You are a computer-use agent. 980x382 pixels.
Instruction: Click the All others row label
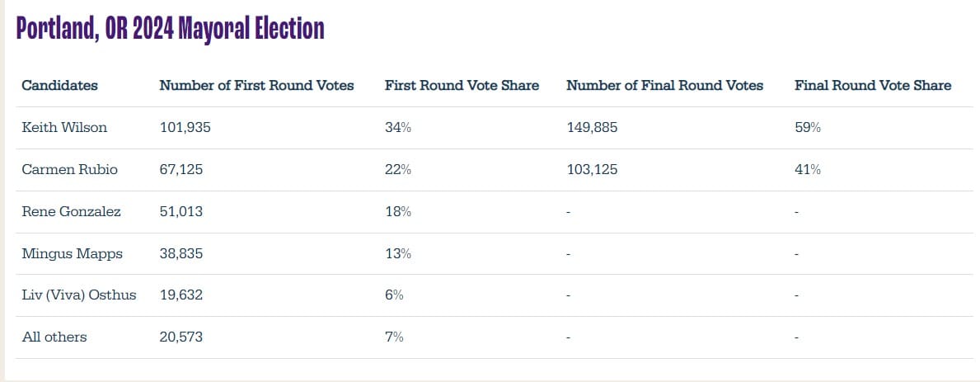pyautogui.click(x=54, y=337)
